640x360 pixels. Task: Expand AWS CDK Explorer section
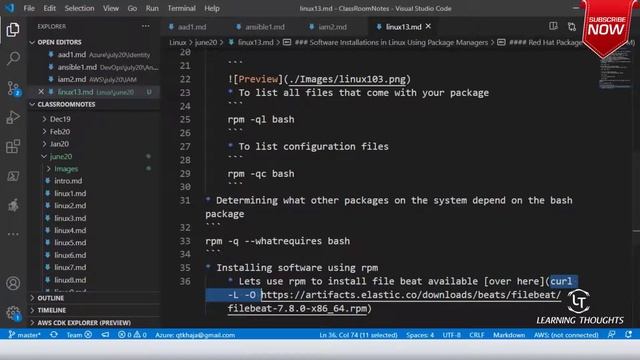84,322
